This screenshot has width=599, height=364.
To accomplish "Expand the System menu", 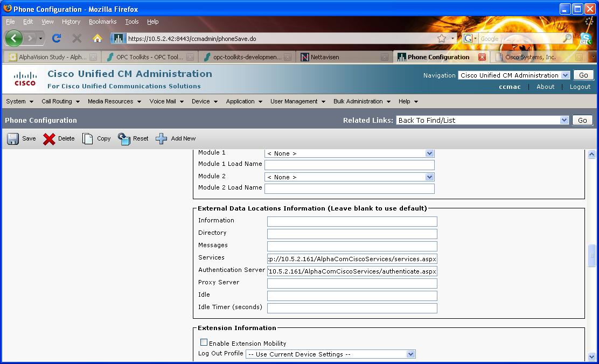I will 19,101.
